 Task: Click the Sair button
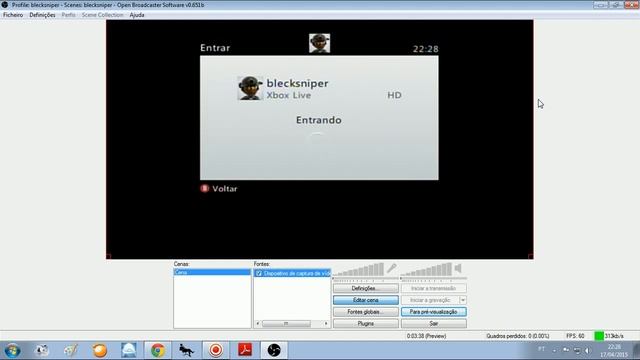tap(433, 324)
